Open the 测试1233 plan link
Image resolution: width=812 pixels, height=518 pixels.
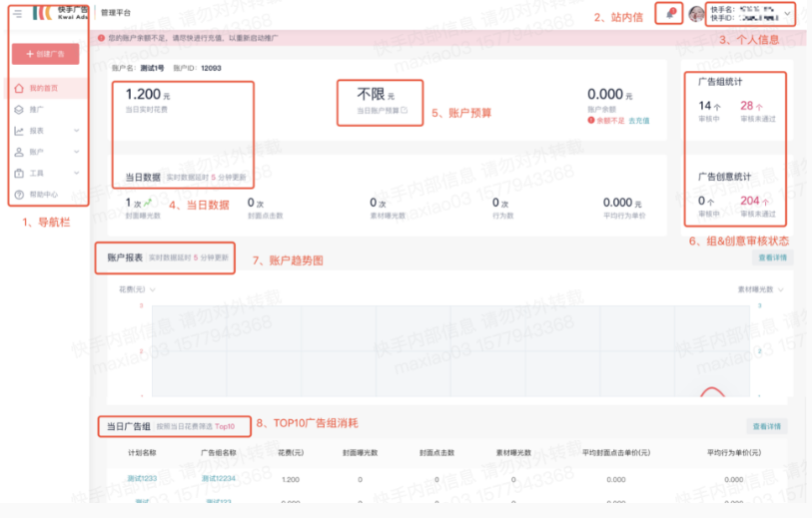click(x=142, y=479)
